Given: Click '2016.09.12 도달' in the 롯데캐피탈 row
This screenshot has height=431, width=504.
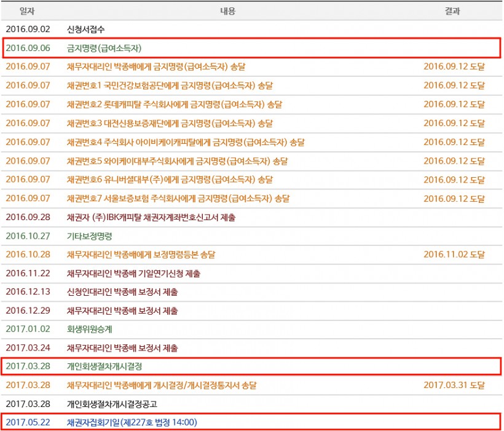Looking at the screenshot, I should (454, 105).
